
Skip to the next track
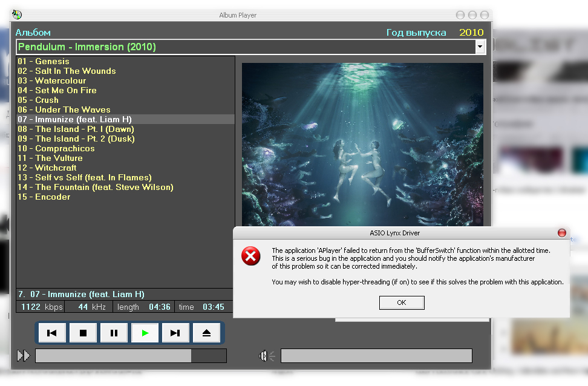[x=175, y=333]
